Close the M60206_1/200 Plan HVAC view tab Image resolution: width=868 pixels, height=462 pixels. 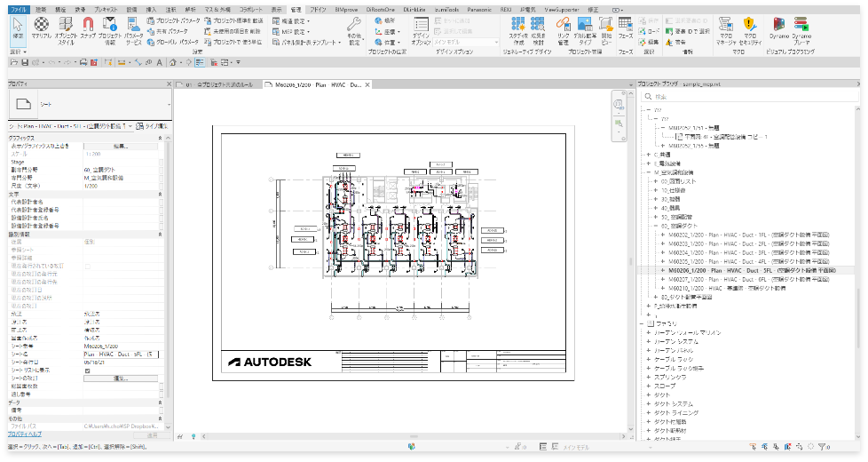click(x=367, y=84)
